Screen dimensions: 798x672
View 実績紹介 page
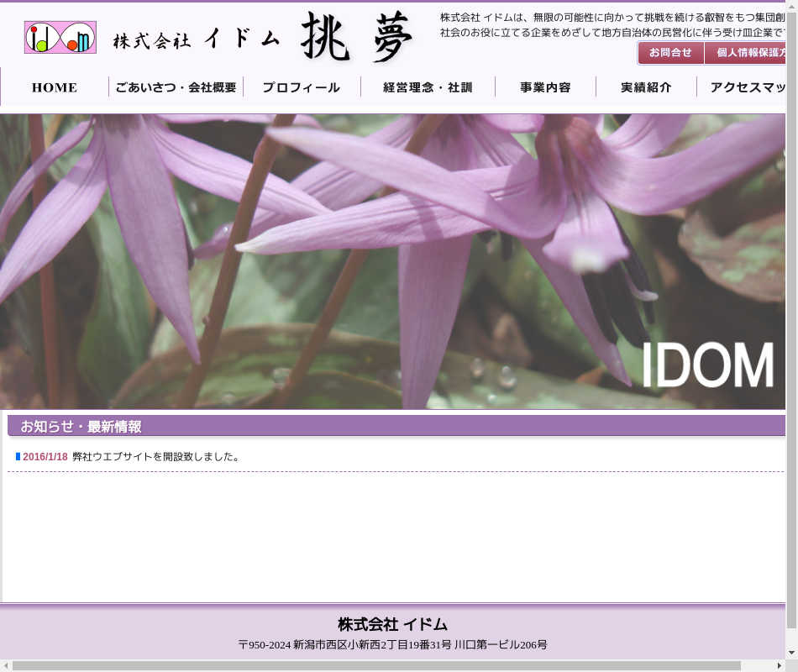pos(646,87)
